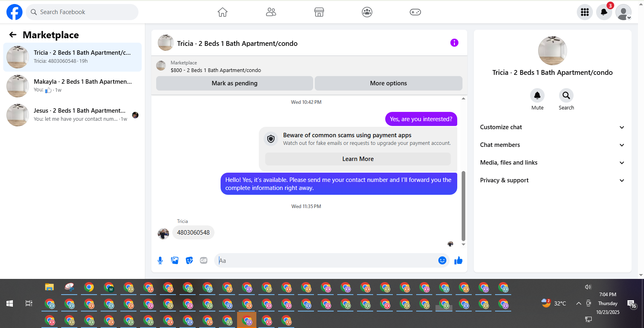644x328 pixels.
Task: Record a voice clip microphone icon
Action: point(160,260)
